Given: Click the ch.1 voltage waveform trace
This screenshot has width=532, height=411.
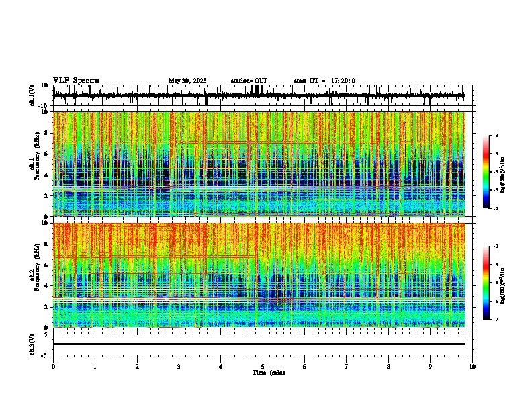Looking at the screenshot, I should 259,95.
